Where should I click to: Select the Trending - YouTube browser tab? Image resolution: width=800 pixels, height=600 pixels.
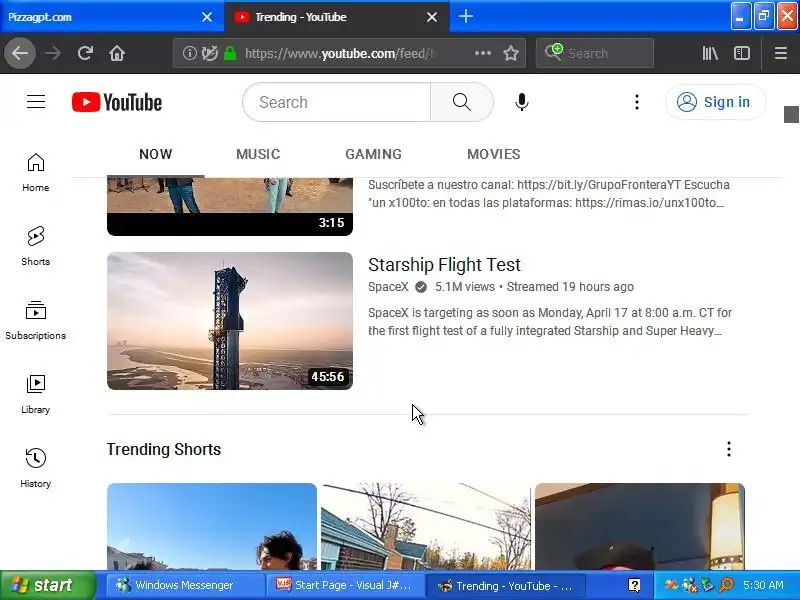coord(327,17)
